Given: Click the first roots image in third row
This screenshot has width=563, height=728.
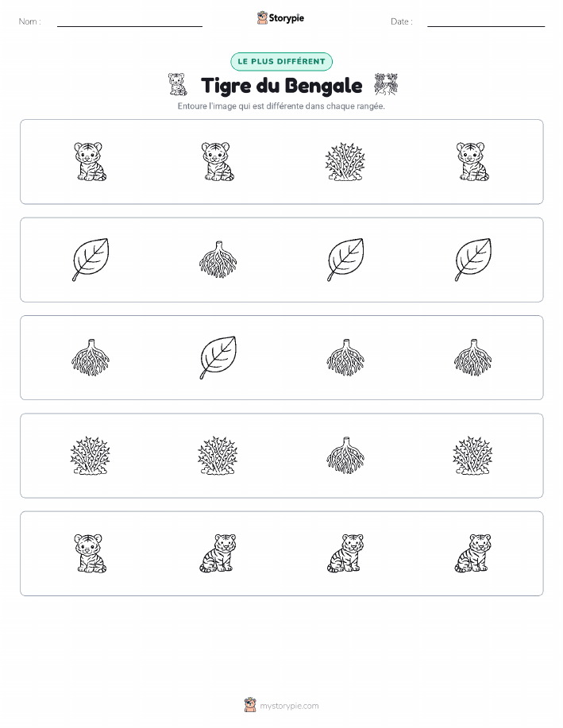Looking at the screenshot, I should (x=90, y=357).
